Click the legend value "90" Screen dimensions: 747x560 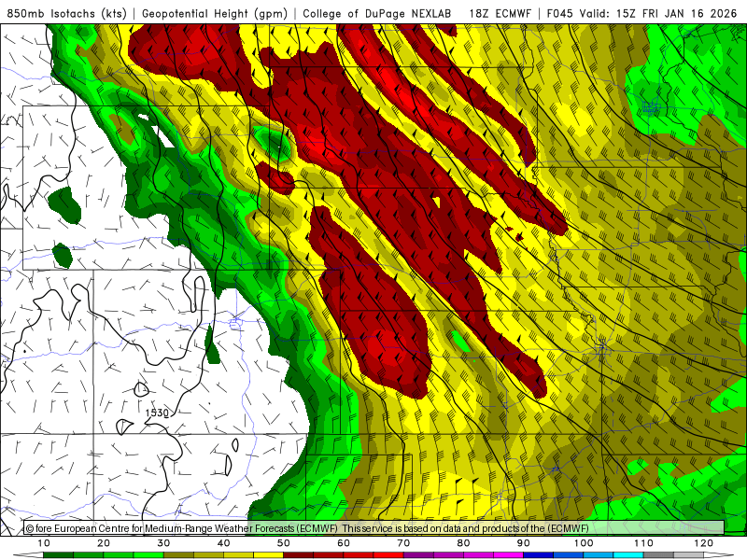[x=524, y=543]
